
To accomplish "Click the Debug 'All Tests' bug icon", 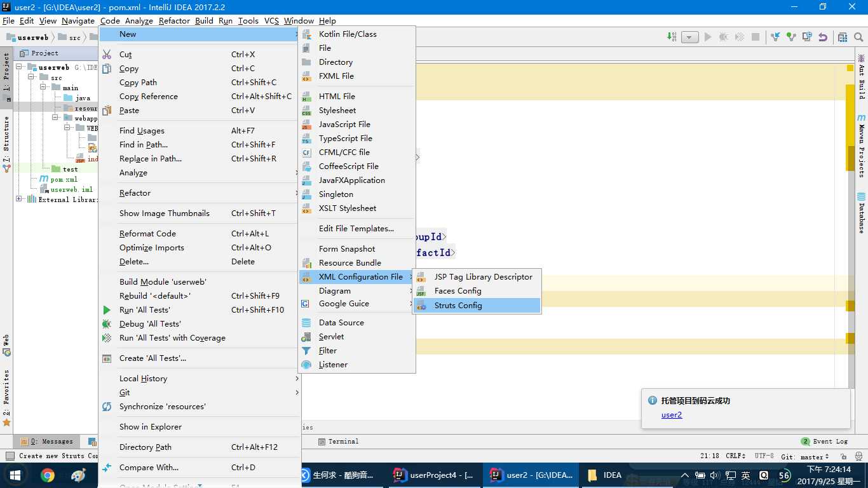I will (x=107, y=324).
